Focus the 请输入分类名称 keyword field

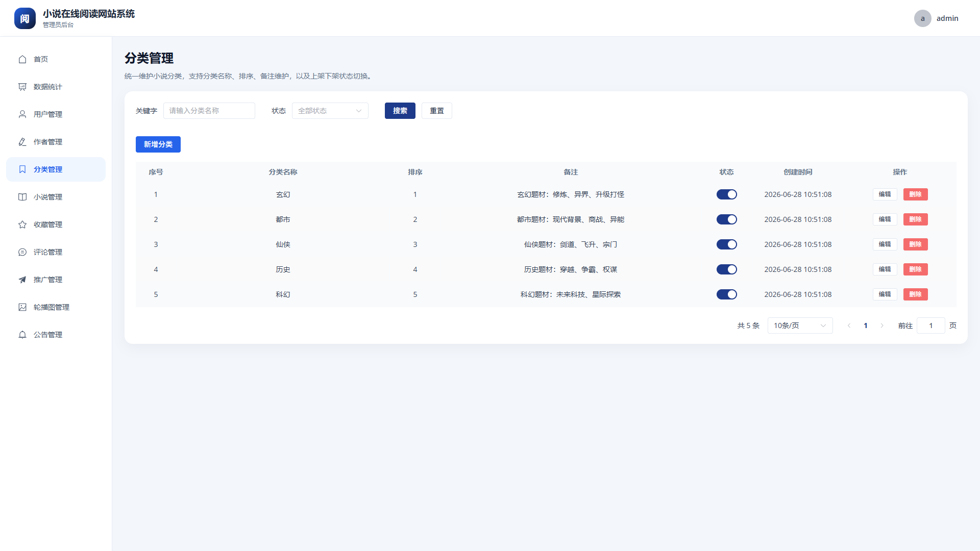click(x=209, y=111)
